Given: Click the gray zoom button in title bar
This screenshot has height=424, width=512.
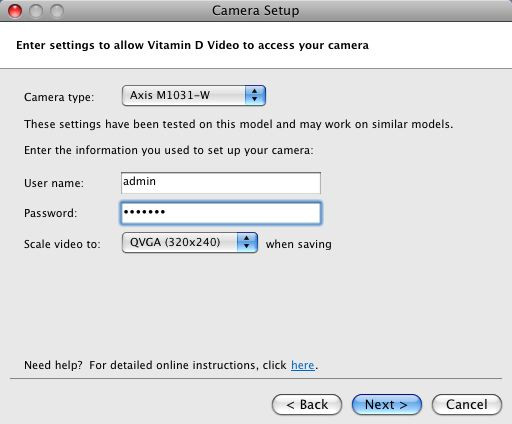Looking at the screenshot, I should click(57, 11).
